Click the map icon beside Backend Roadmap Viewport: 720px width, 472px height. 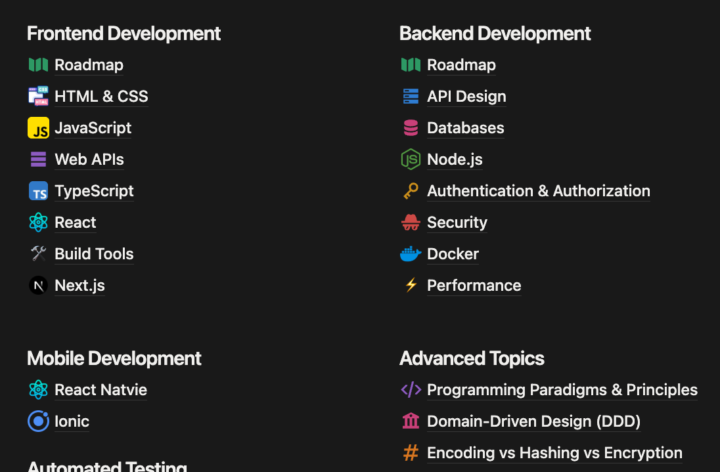coord(411,65)
